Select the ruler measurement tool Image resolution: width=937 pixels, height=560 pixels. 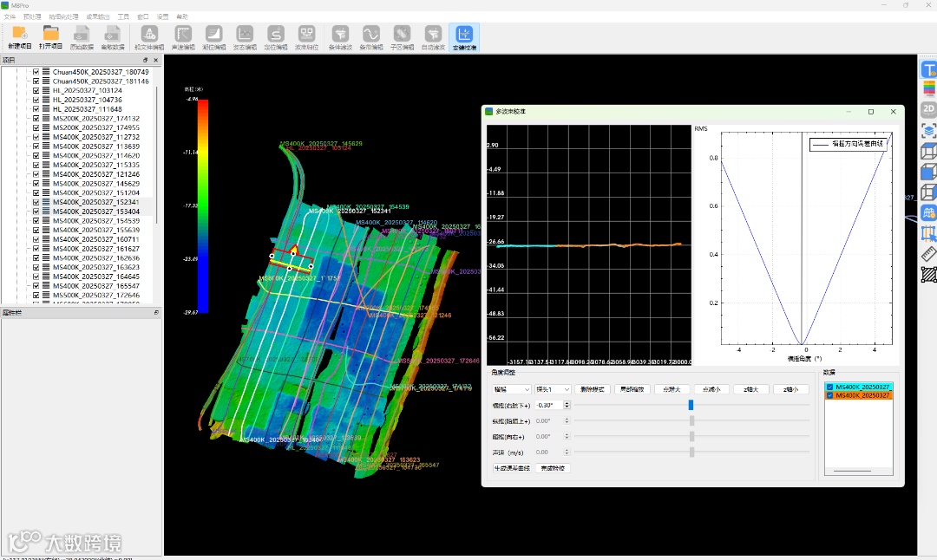[x=928, y=254]
